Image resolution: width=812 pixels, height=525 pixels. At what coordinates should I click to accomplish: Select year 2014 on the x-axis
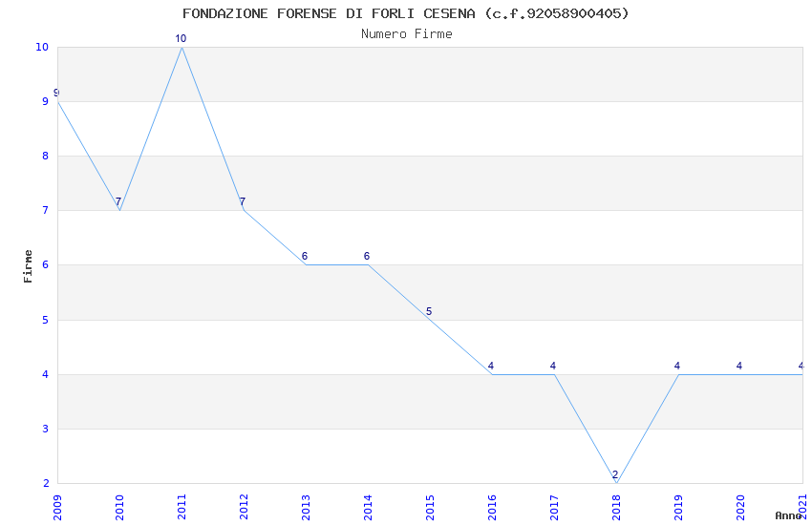[368, 508]
